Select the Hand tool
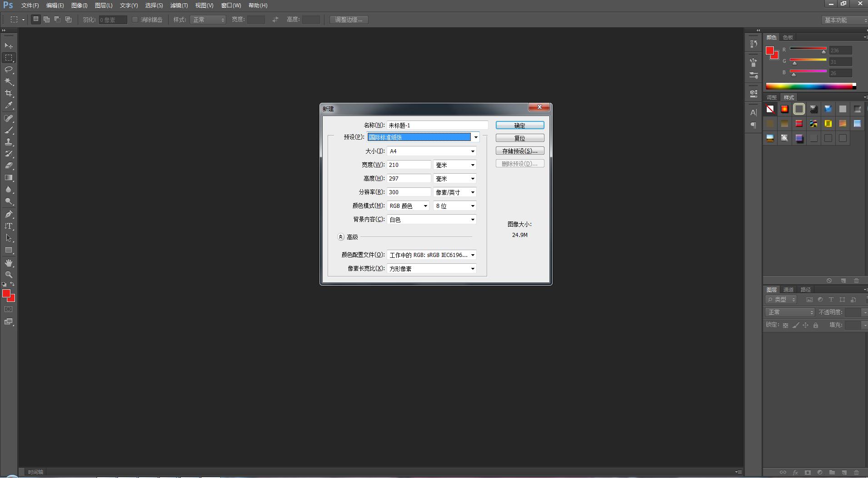 [x=9, y=263]
